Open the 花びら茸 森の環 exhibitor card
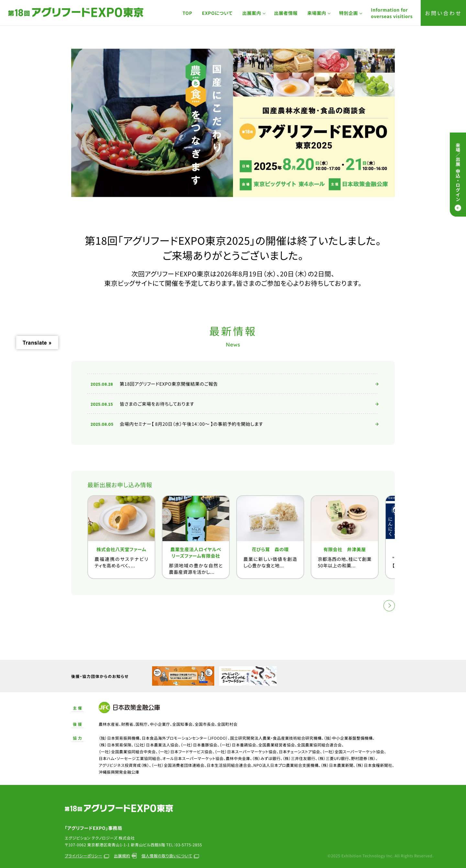 [270, 537]
